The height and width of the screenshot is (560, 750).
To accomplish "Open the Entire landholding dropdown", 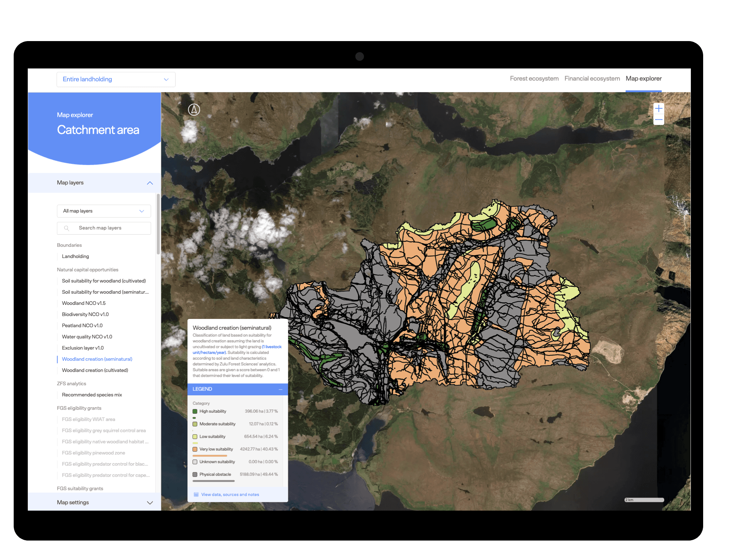I will [116, 79].
